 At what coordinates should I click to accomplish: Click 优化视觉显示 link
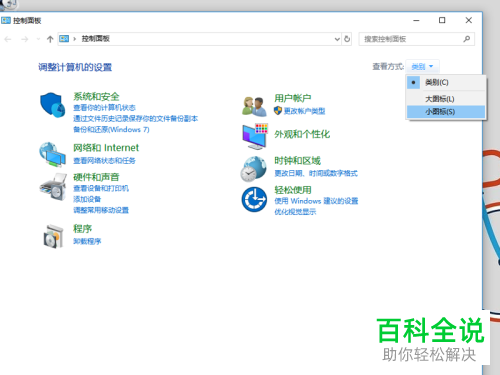tap(295, 212)
